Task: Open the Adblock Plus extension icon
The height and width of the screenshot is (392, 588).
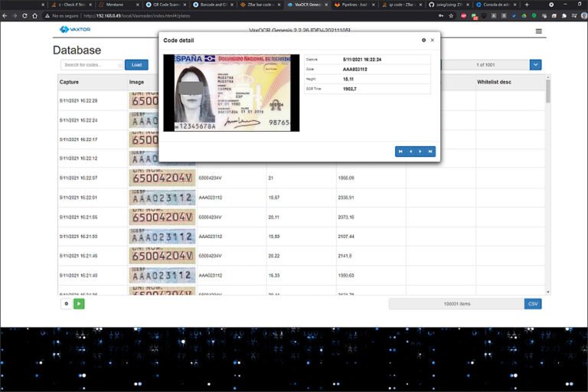Action: pyautogui.click(x=464, y=16)
